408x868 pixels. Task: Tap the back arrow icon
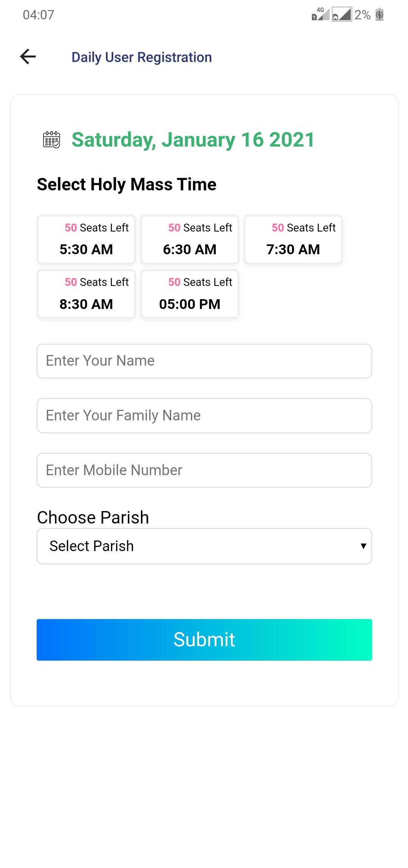pyautogui.click(x=28, y=57)
